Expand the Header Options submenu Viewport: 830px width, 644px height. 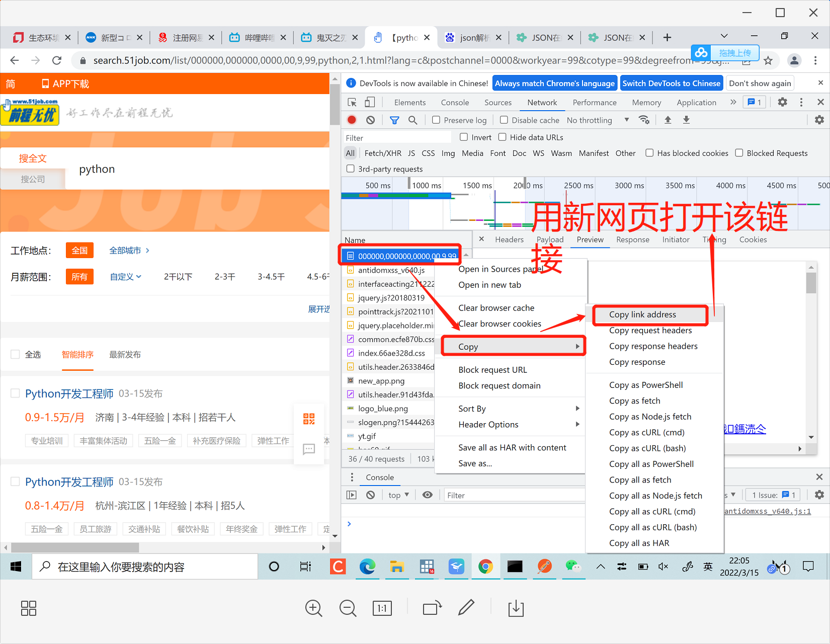(510, 425)
